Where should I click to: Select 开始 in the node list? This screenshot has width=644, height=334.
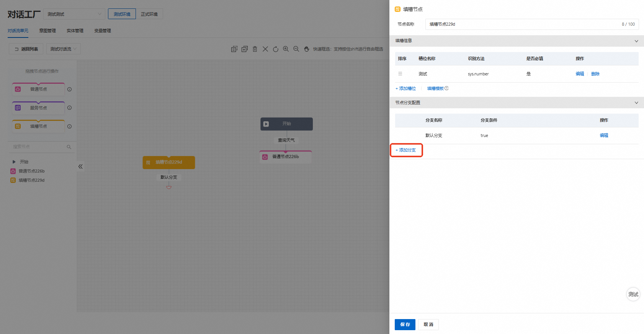24,162
